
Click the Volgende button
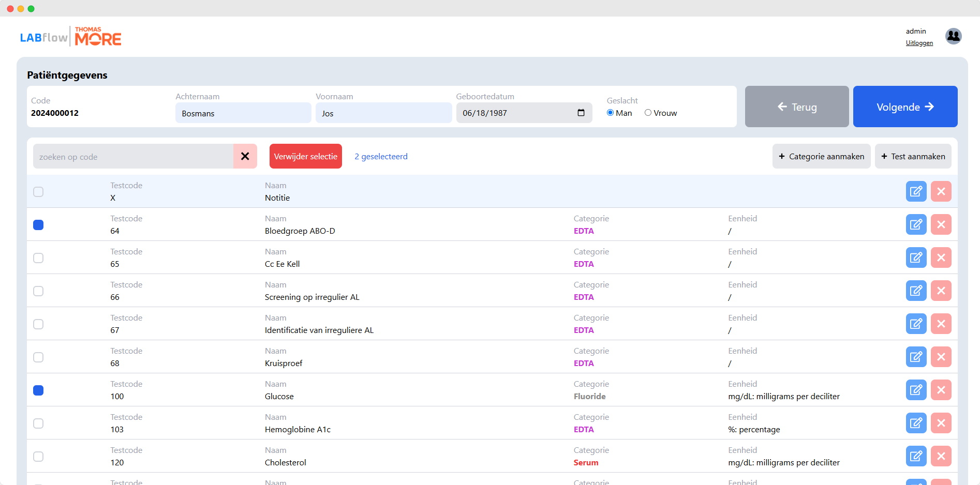pos(905,107)
